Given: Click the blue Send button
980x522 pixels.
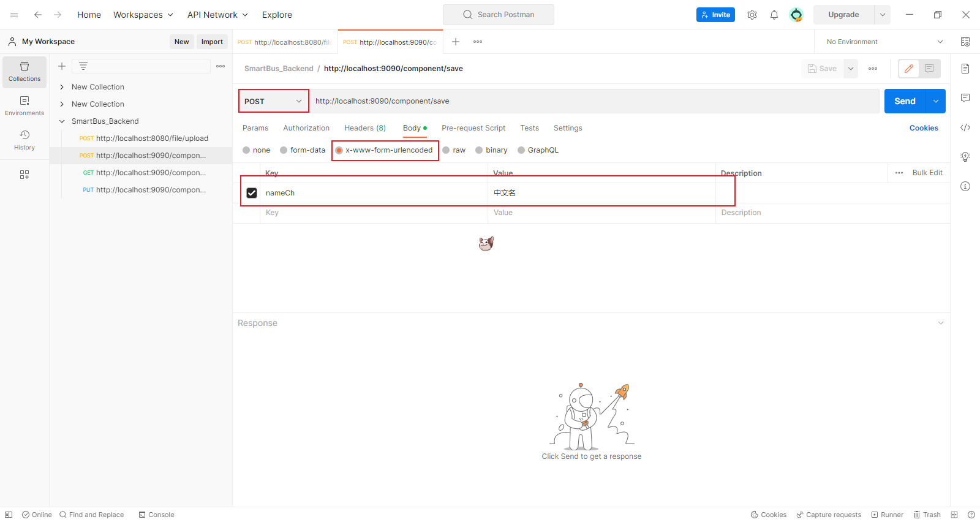Looking at the screenshot, I should (905, 101).
